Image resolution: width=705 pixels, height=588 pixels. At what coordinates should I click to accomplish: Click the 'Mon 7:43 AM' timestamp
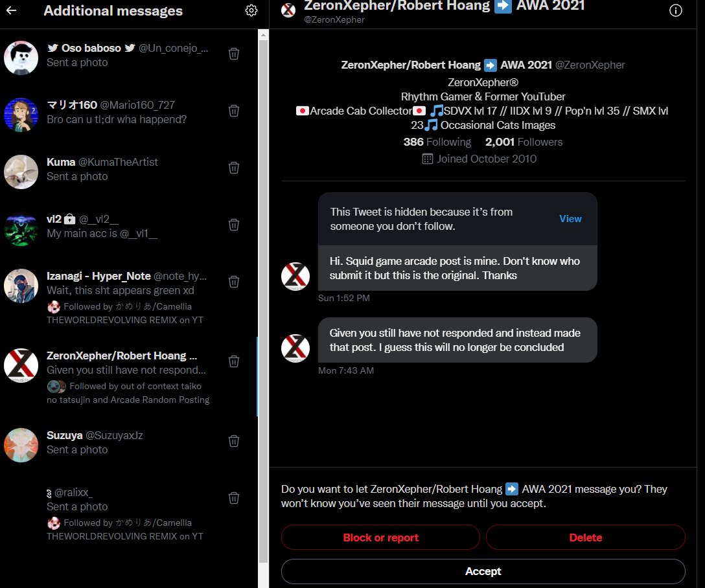346,370
